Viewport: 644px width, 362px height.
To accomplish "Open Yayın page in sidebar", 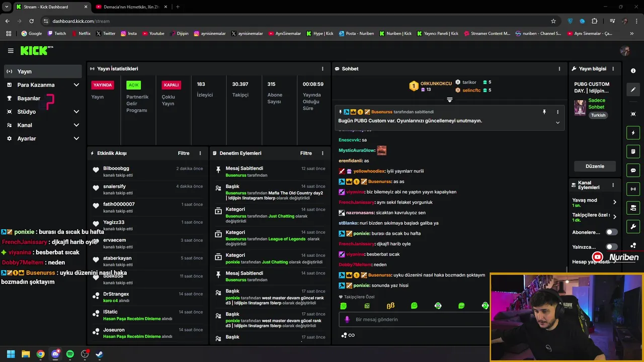I will tap(43, 71).
